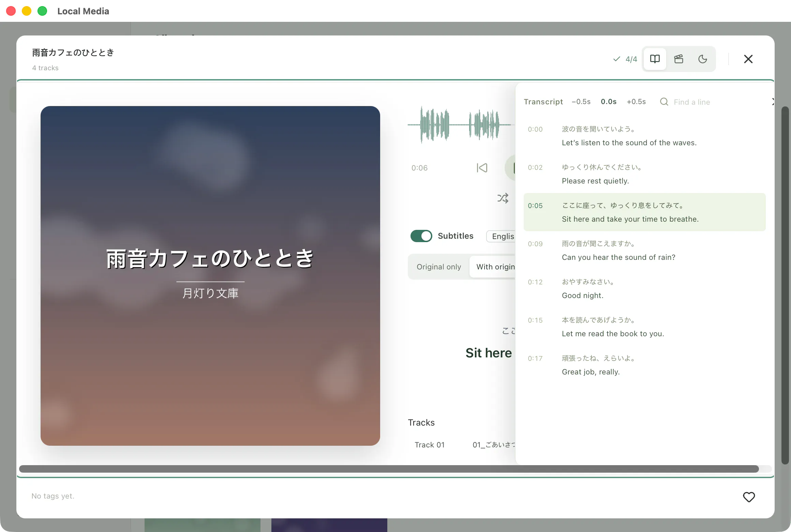
Task: Click the search magnifier icon in Transcript
Action: click(x=664, y=102)
